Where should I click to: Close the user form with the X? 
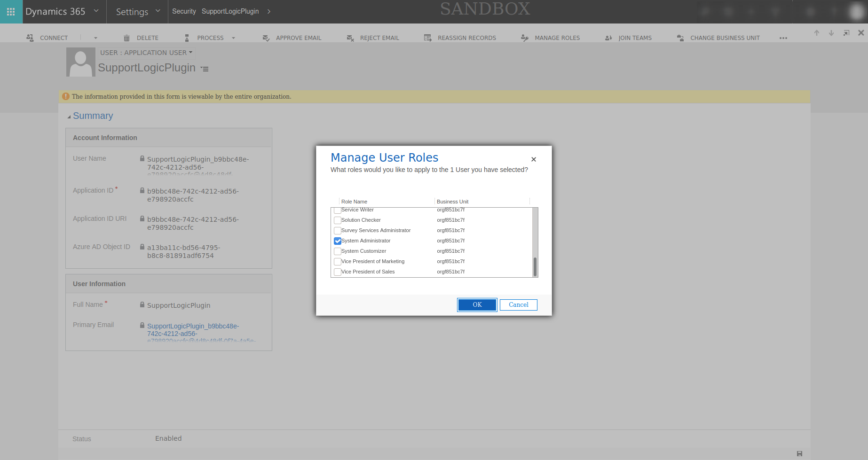tap(861, 33)
